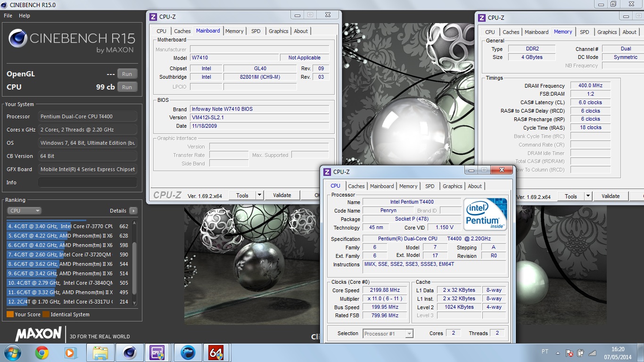Click DRAM Frequency value 400.0 MHz
Image resolution: width=644 pixels, height=362 pixels.
point(590,86)
